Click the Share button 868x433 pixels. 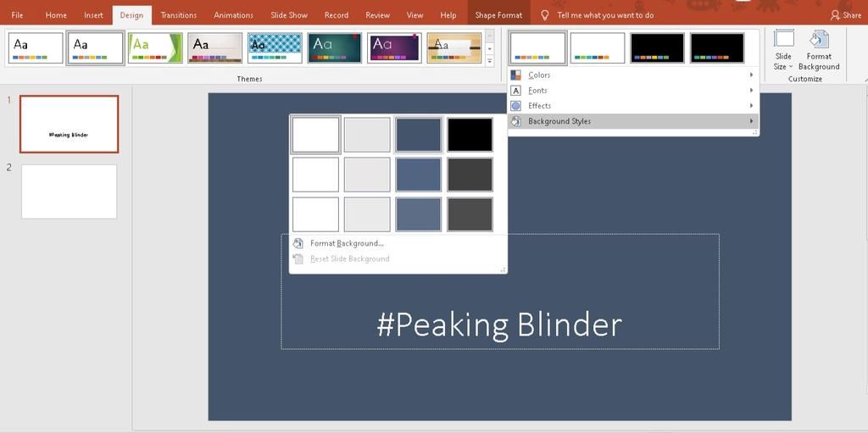pos(846,15)
